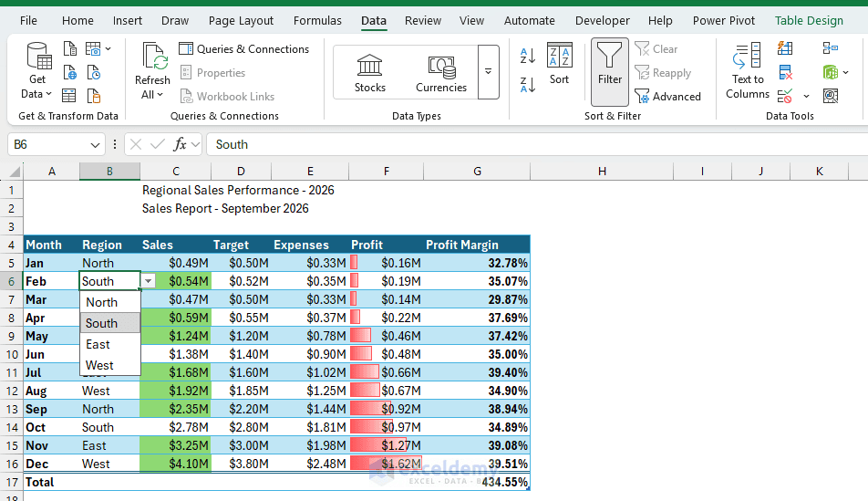Click Regional Sales Performance - 2026 title
Viewport: 868px width, 501px height.
point(238,190)
